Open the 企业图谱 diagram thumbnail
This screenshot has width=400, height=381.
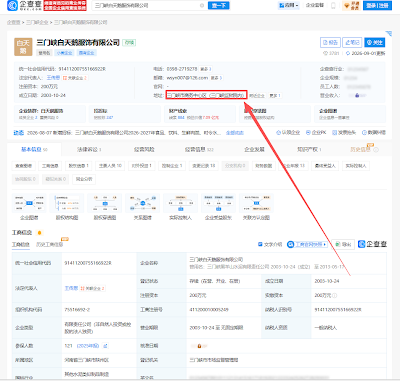click(29, 207)
